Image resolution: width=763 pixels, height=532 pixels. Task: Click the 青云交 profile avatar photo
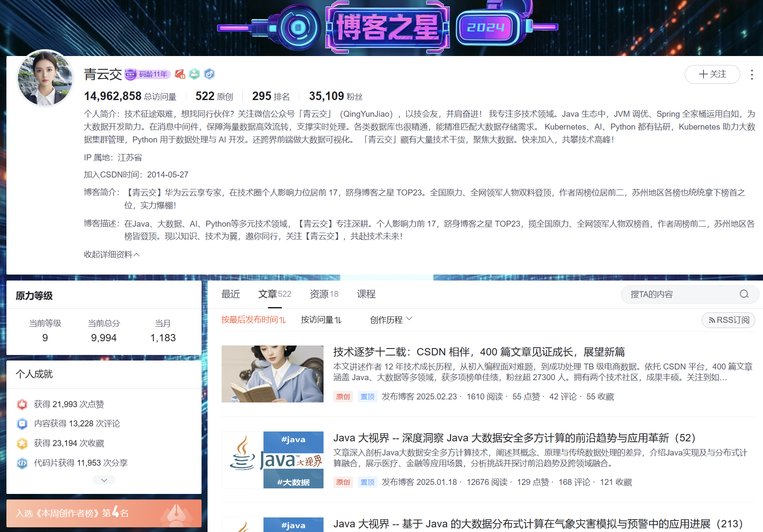45,78
